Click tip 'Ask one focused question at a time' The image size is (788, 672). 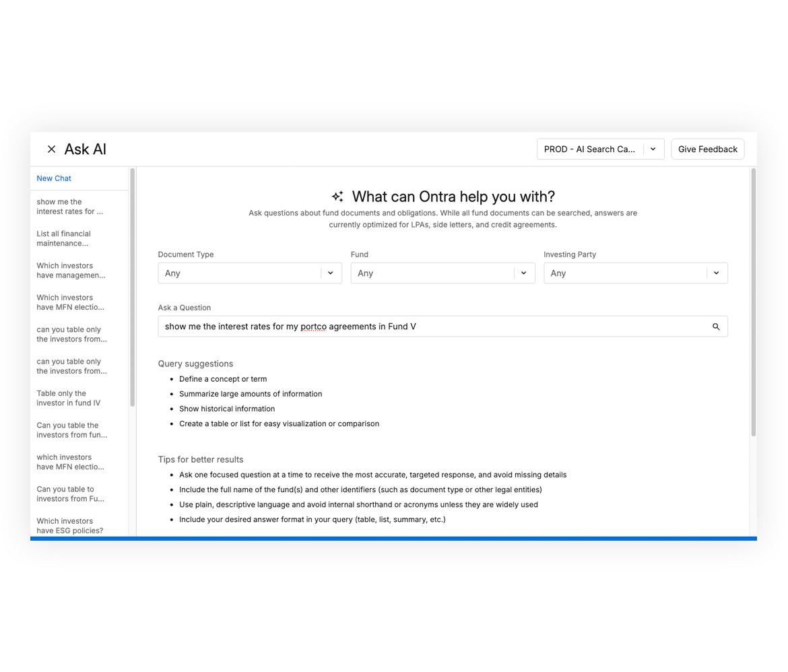373,475
